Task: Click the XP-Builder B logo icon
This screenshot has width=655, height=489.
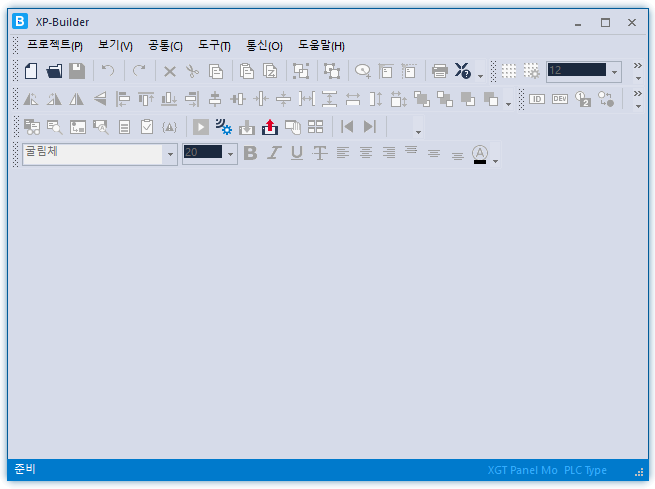Action: pos(20,21)
